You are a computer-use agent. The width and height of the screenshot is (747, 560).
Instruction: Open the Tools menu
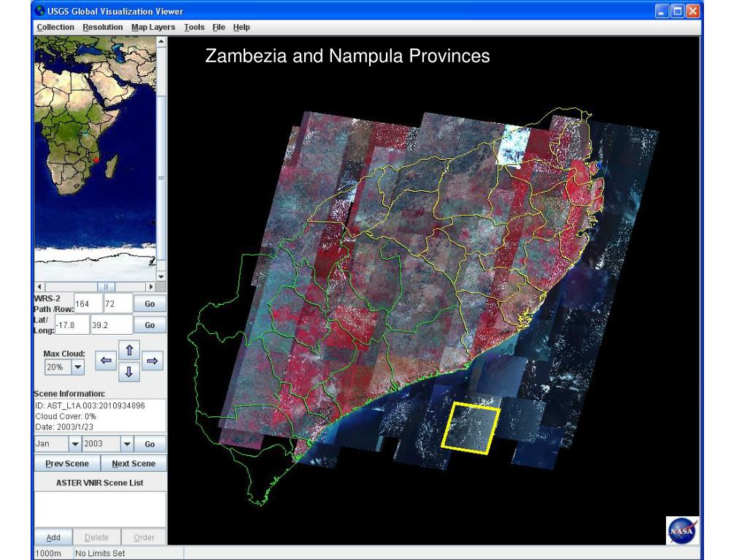coord(194,27)
